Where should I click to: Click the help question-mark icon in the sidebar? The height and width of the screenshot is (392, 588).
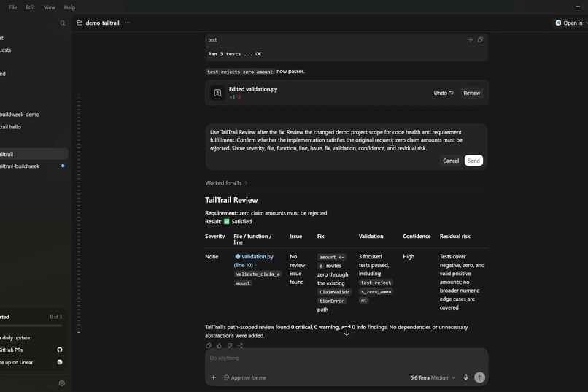coord(62,383)
